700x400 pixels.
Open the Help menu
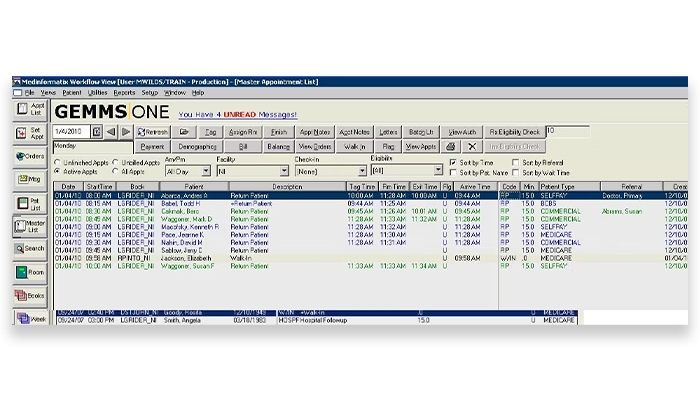(x=198, y=93)
